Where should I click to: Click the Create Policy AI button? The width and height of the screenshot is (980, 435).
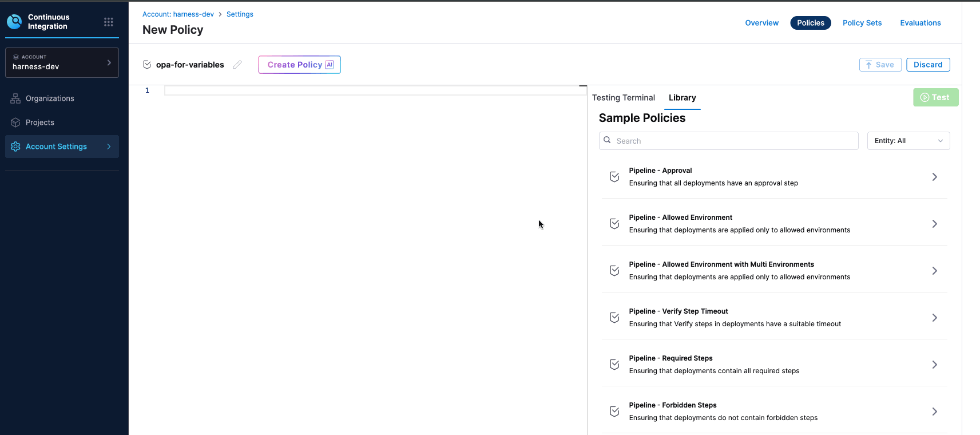[299, 65]
